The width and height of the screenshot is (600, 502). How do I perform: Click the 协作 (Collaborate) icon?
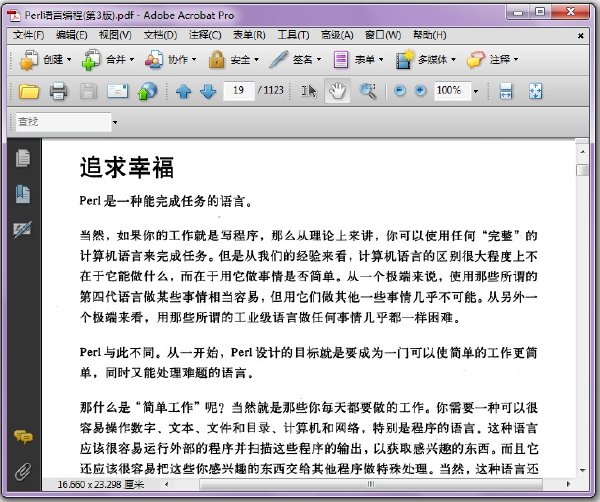(154, 60)
